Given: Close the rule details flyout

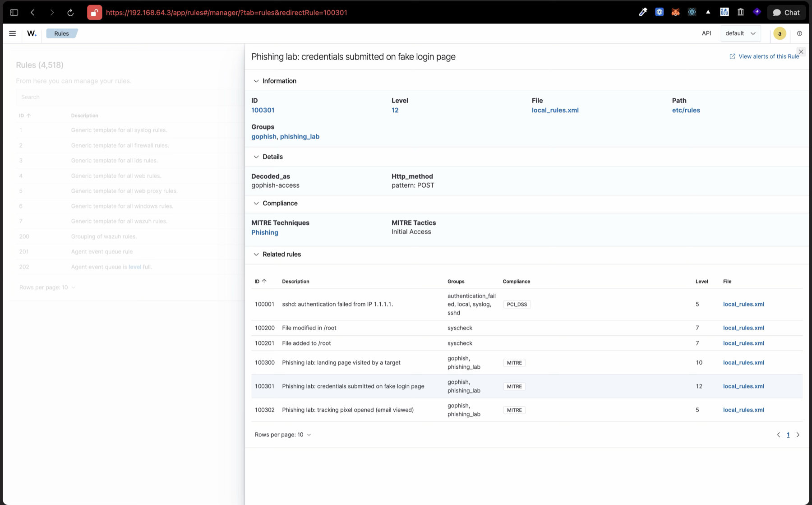Looking at the screenshot, I should 801,52.
